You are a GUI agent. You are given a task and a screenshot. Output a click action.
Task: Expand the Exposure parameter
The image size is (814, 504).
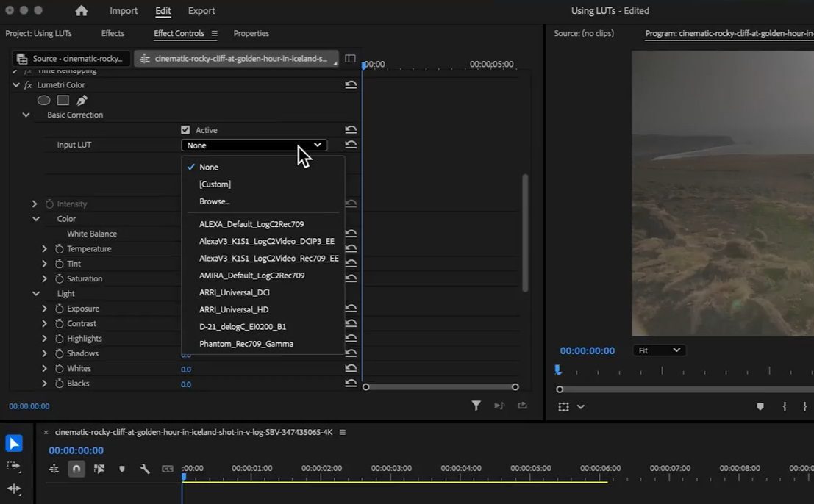click(x=45, y=309)
